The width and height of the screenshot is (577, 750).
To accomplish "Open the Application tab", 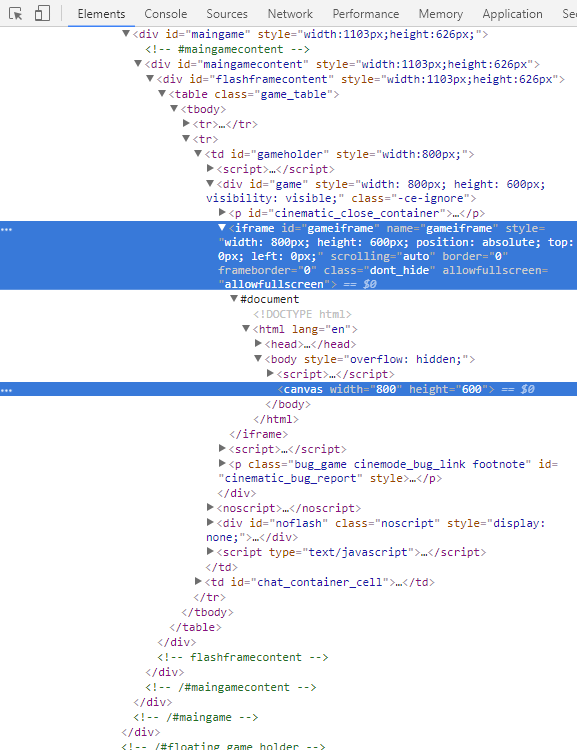I will [x=512, y=14].
